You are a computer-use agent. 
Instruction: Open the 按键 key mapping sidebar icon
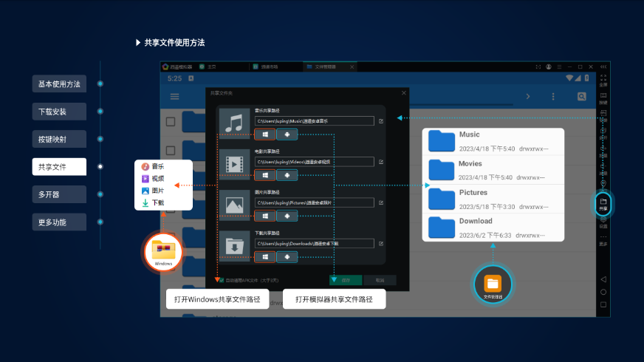point(603,98)
